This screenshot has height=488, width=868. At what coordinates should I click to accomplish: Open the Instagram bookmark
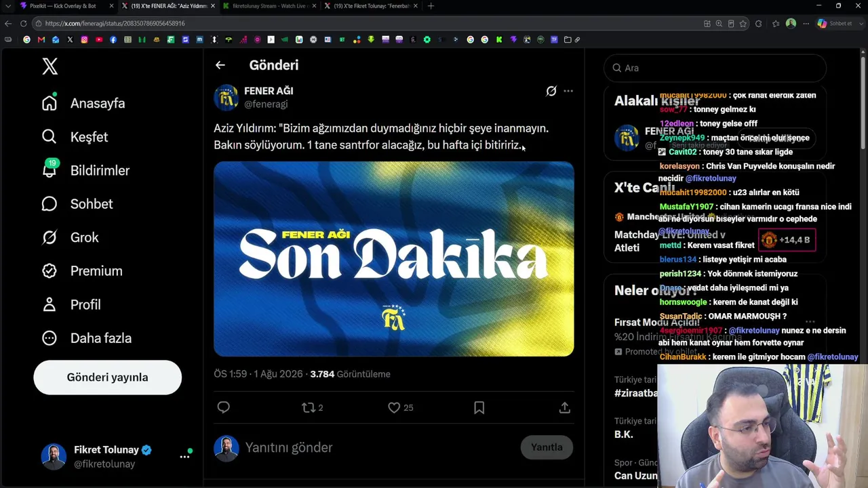(85, 39)
